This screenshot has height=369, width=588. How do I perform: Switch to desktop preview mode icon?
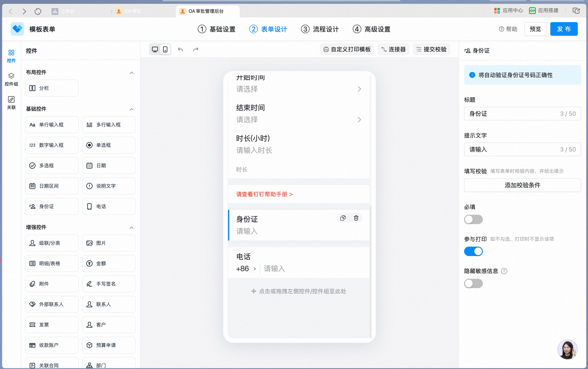pos(155,50)
